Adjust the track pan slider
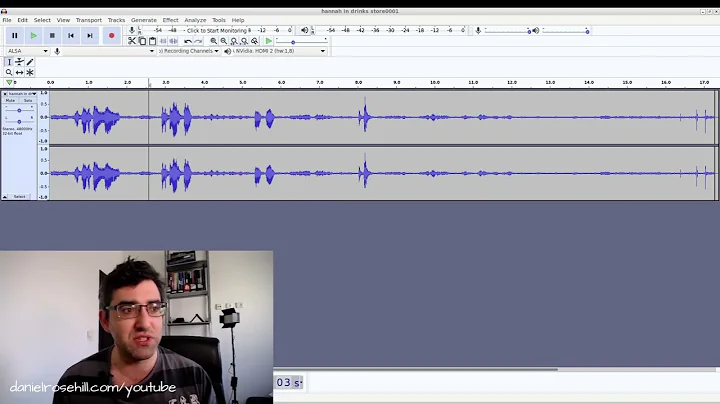Image resolution: width=720 pixels, height=404 pixels. (19, 121)
